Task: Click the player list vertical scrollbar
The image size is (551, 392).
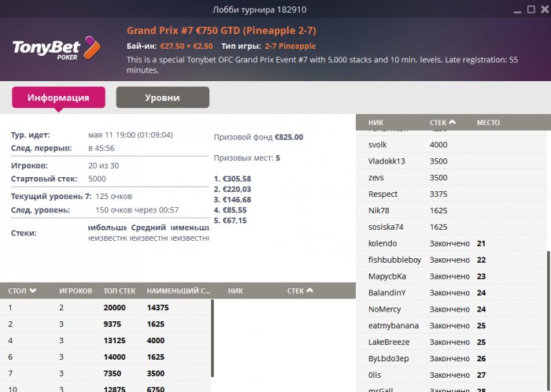Action: click(547, 315)
